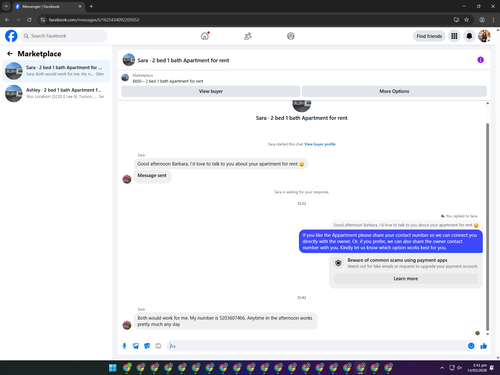Open the Sara conversation in the chat list
Image resolution: width=500 pixels, height=375 pixels.
click(56, 71)
